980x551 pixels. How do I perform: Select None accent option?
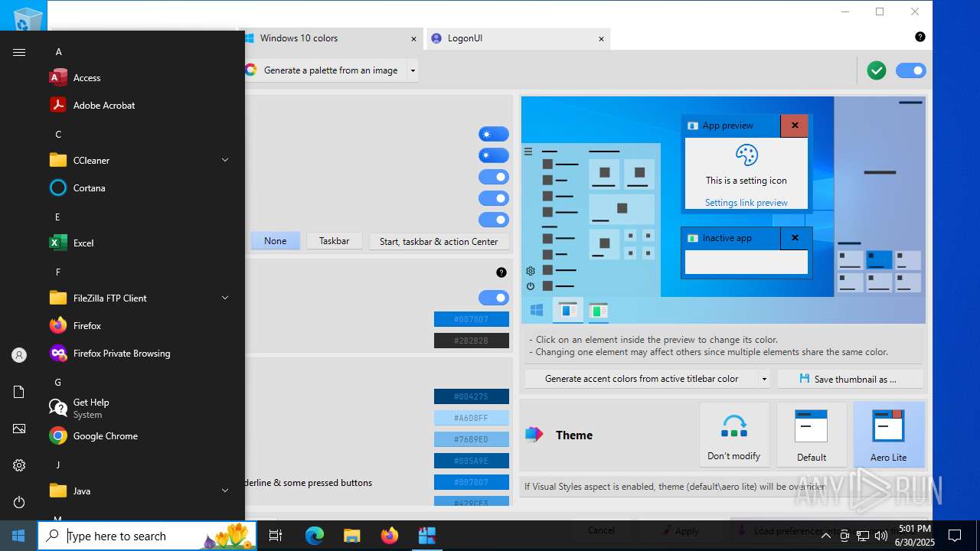pos(276,241)
